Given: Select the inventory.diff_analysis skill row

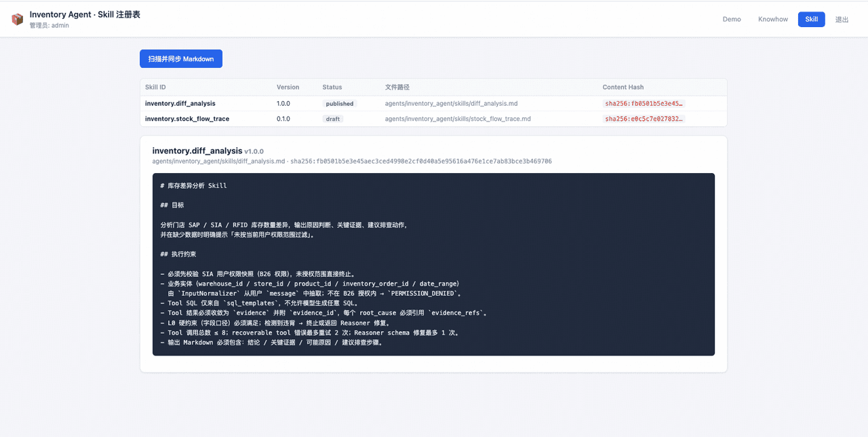Looking at the screenshot, I should pyautogui.click(x=433, y=104).
